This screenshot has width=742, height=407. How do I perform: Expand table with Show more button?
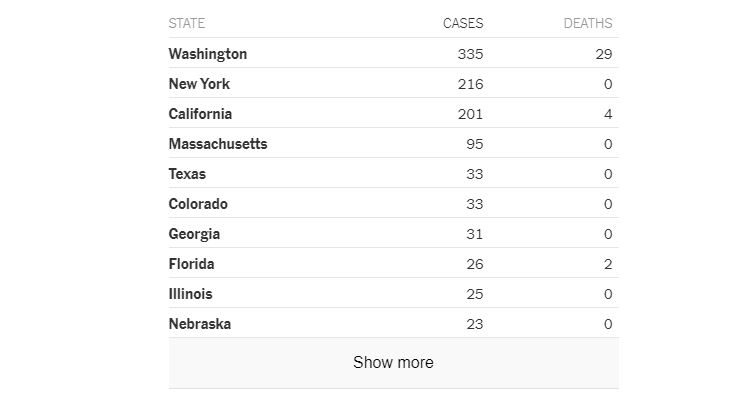coord(393,362)
